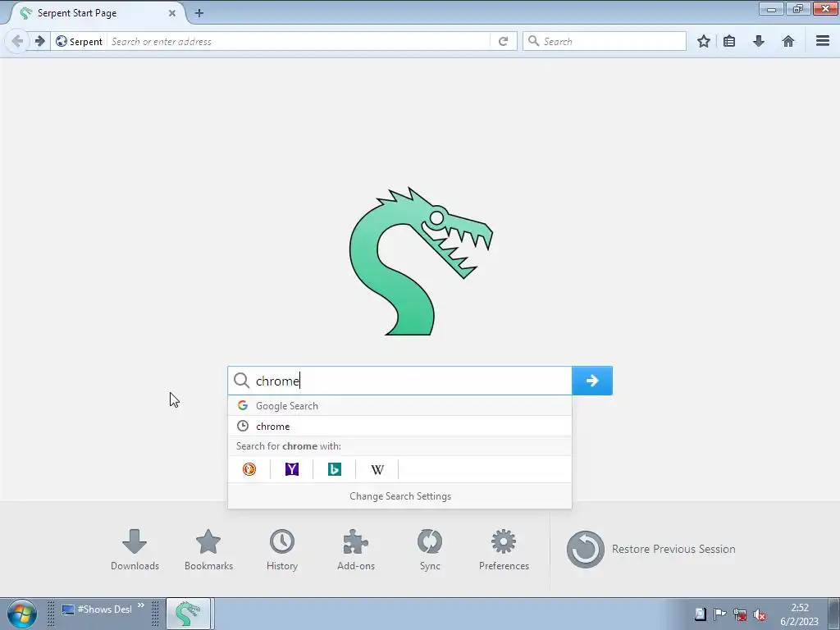The image size is (840, 630).
Task: Open downloads arrow in the toolbar
Action: click(x=759, y=41)
